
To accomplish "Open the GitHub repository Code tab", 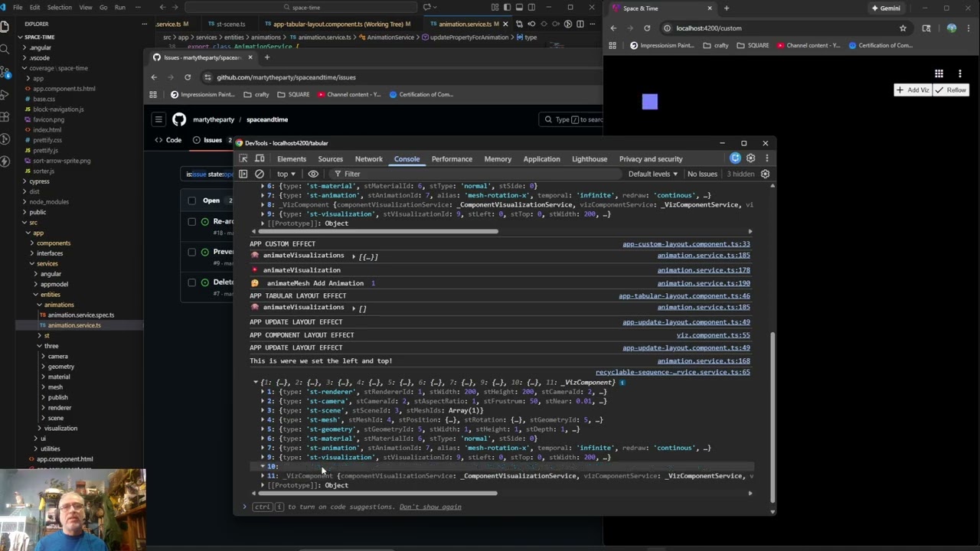I will (168, 140).
